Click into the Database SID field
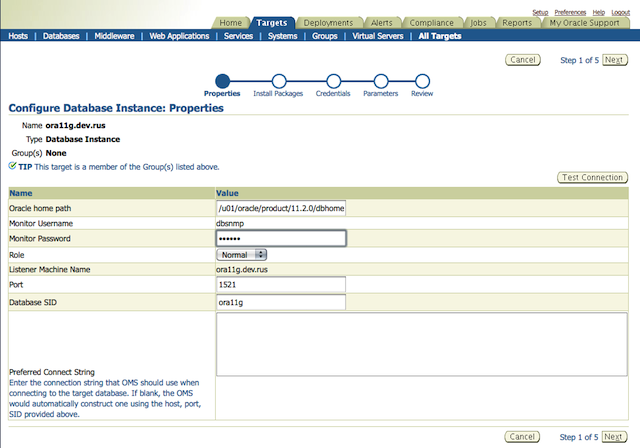The width and height of the screenshot is (640, 448). click(281, 302)
